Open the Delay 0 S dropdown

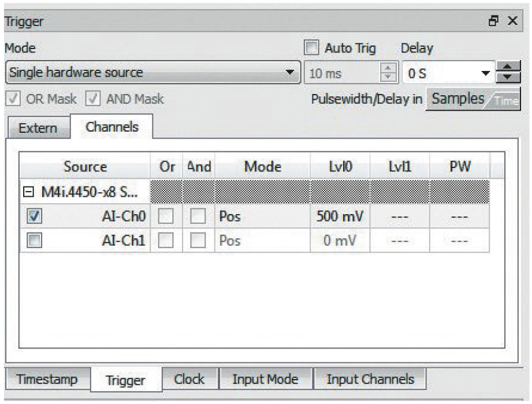point(486,73)
